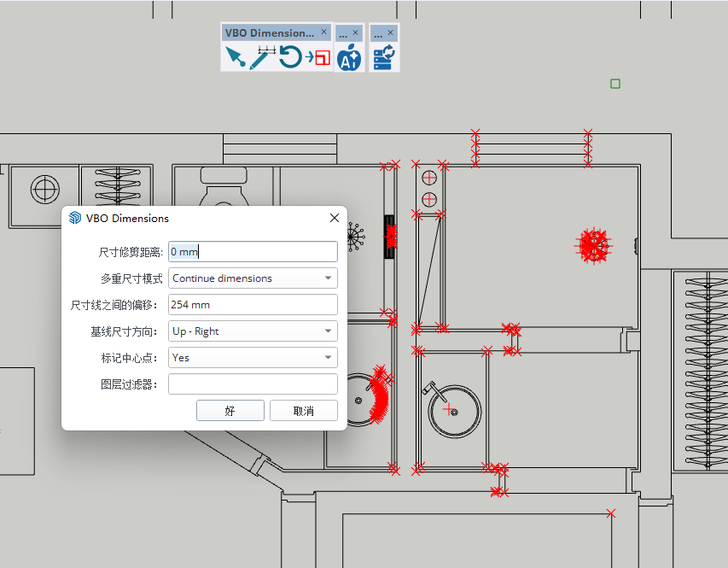Click the pencil dimension drawing tool
Image resolution: width=728 pixels, height=568 pixels.
click(262, 57)
